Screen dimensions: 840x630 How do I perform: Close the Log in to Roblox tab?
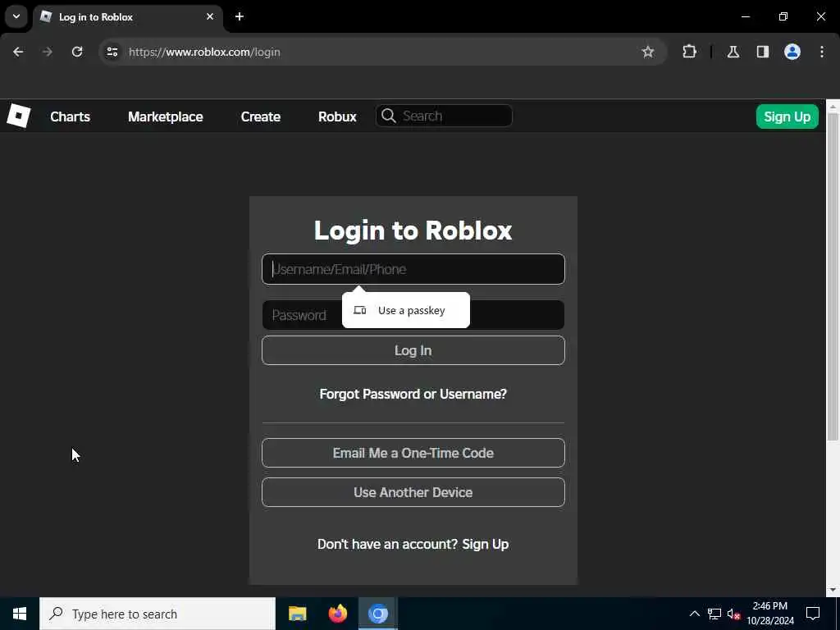pyautogui.click(x=210, y=16)
